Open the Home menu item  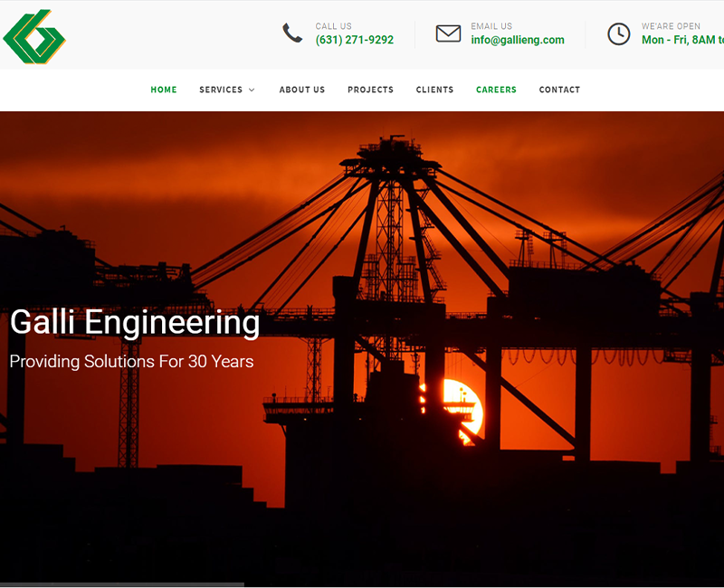coord(164,90)
